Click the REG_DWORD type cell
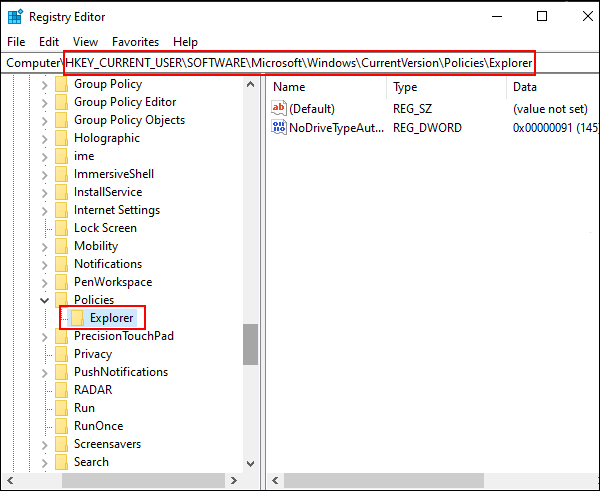Viewport: 600px width, 491px height. tap(427, 128)
